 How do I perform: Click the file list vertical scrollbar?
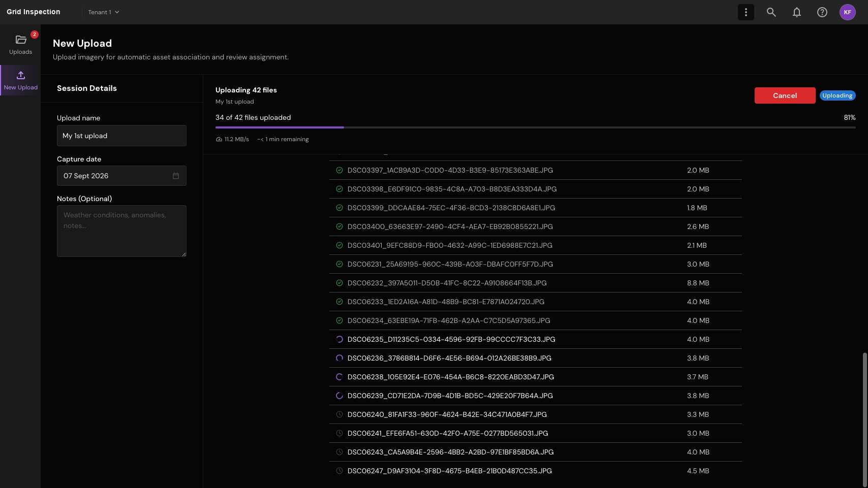[864, 419]
